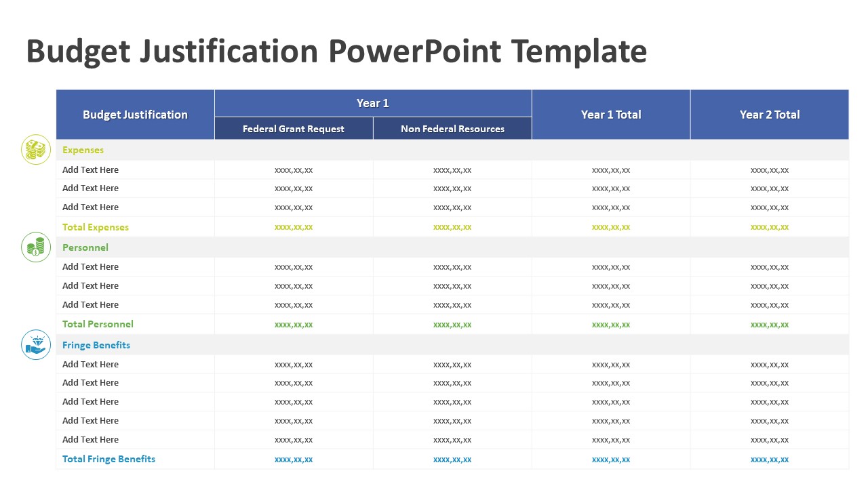Click the Federal Grant Request column header
868x488 pixels.
point(294,129)
